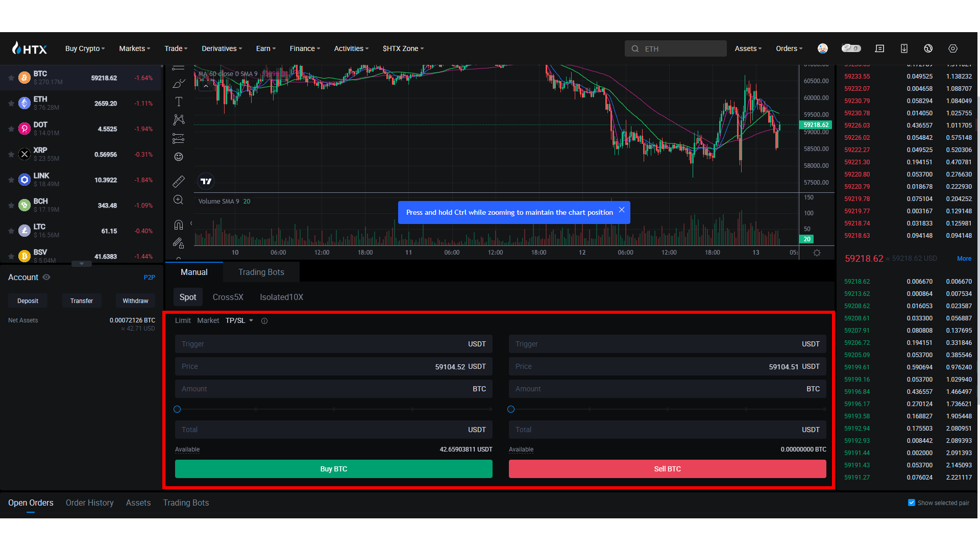The width and height of the screenshot is (980, 551).
Task: Click the Transfer button
Action: (82, 301)
